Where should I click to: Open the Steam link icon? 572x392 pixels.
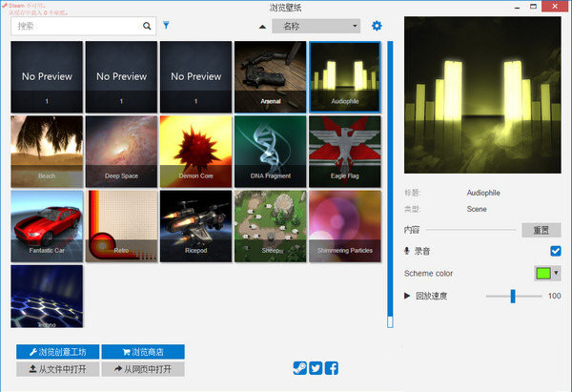point(300,368)
